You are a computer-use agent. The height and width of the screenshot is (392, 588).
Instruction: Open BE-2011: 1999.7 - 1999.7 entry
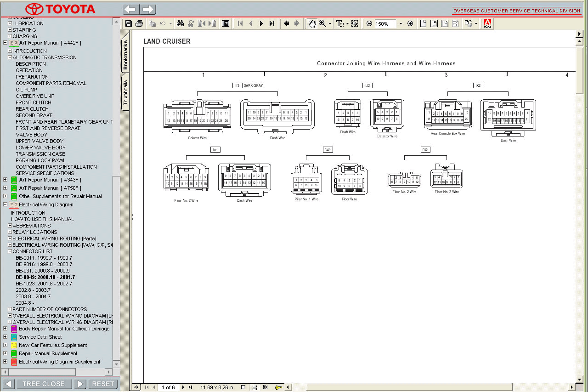point(44,258)
